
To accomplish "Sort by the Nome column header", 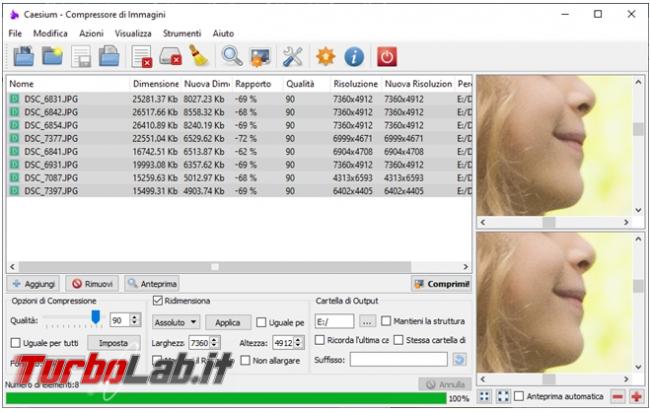I will [x=68, y=84].
